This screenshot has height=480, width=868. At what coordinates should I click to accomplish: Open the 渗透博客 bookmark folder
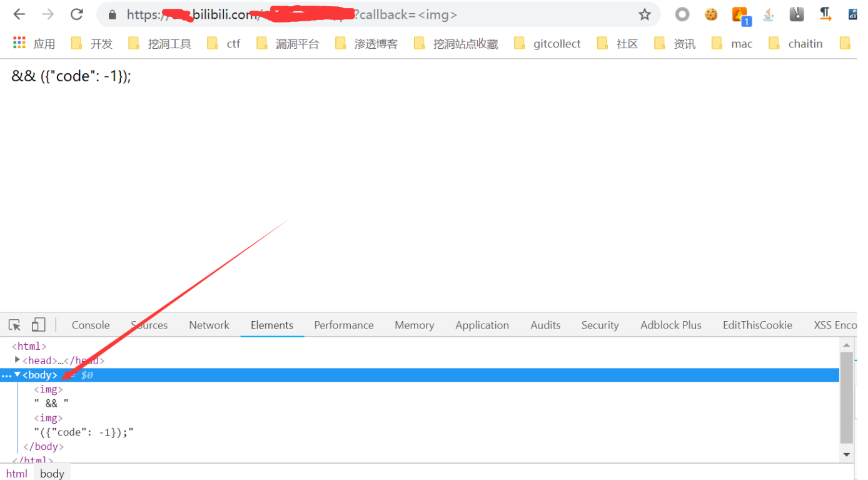click(367, 43)
